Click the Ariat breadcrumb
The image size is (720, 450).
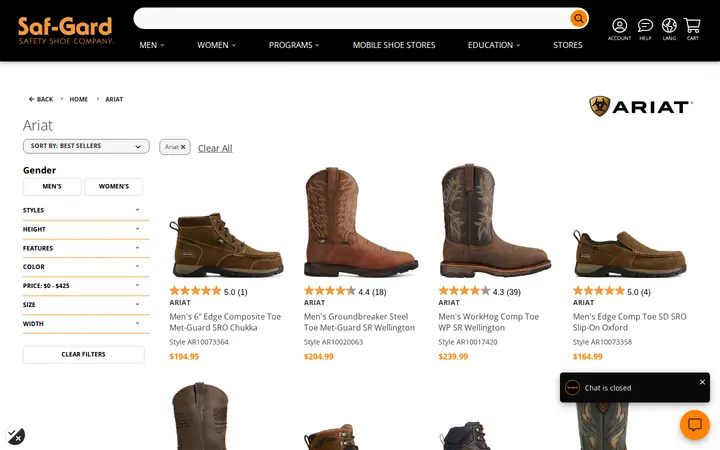click(114, 99)
